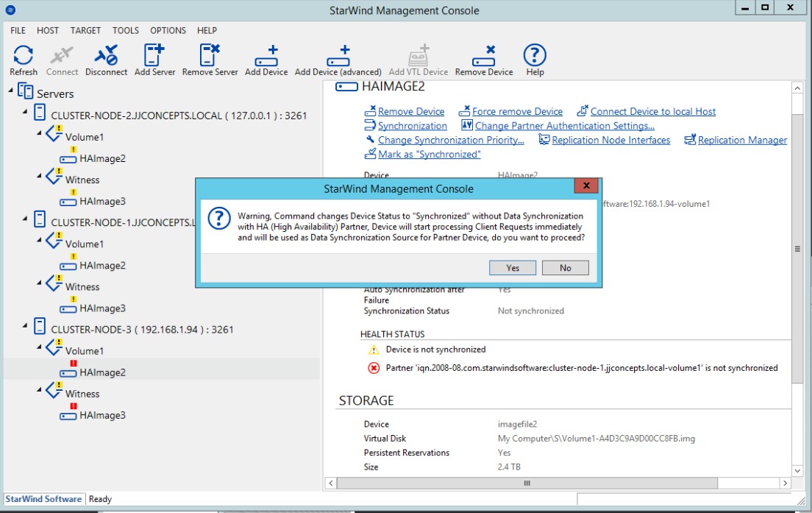Click the CLUSTER-NODE-3 server icon
The image size is (812, 513).
tap(40, 327)
